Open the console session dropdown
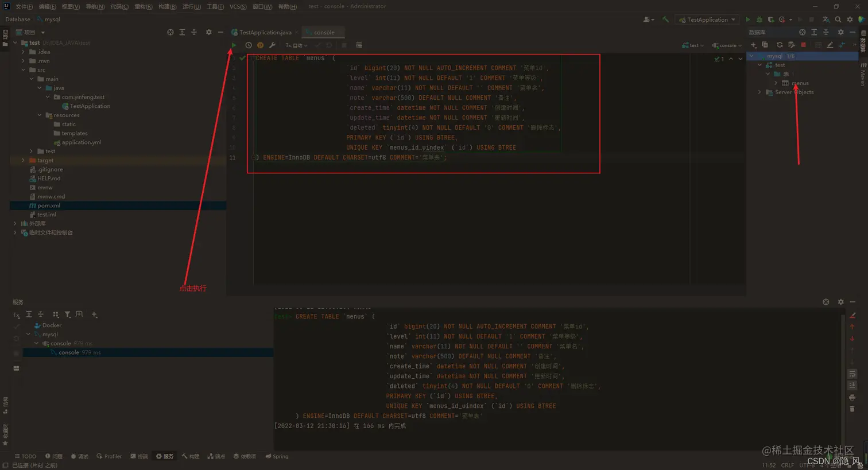The width and height of the screenshot is (868, 470). tap(726, 45)
